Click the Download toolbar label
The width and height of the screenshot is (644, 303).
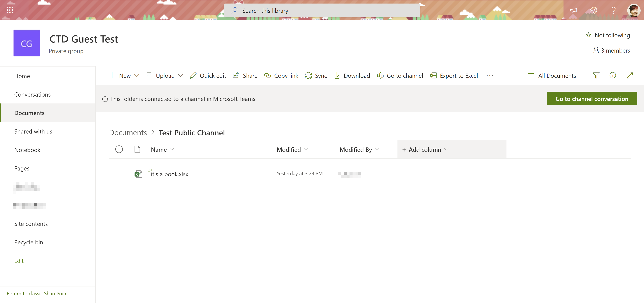click(357, 76)
